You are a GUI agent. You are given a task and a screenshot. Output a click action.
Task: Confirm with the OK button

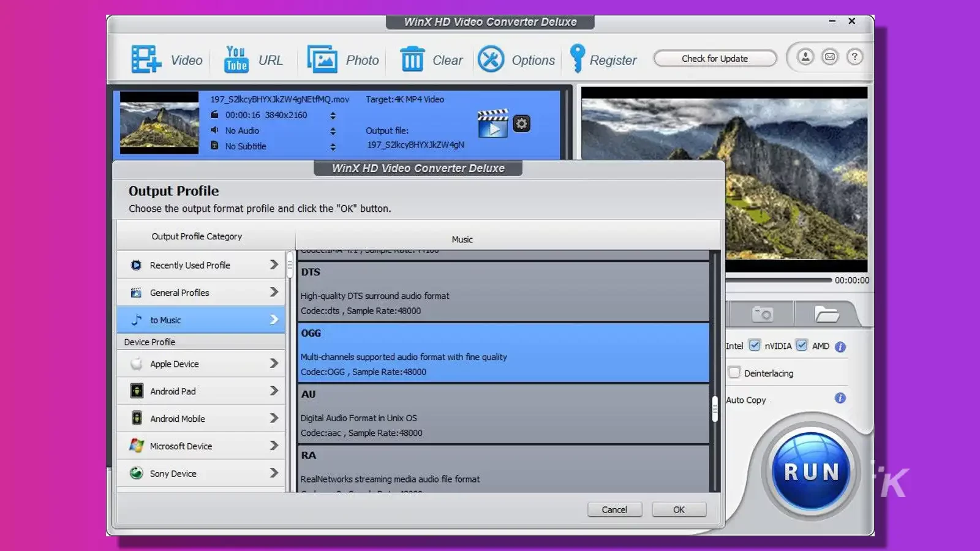tap(679, 509)
